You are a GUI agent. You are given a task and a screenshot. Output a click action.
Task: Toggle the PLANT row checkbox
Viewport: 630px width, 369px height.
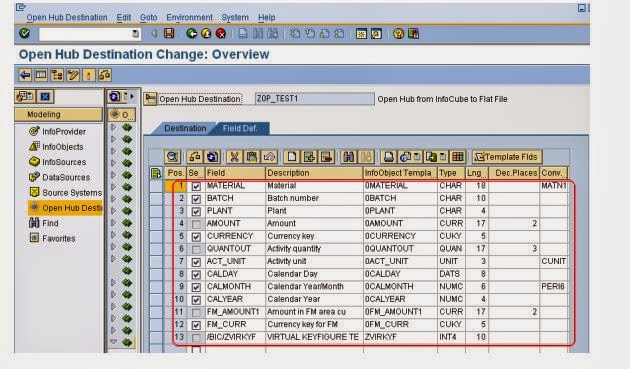[196, 211]
